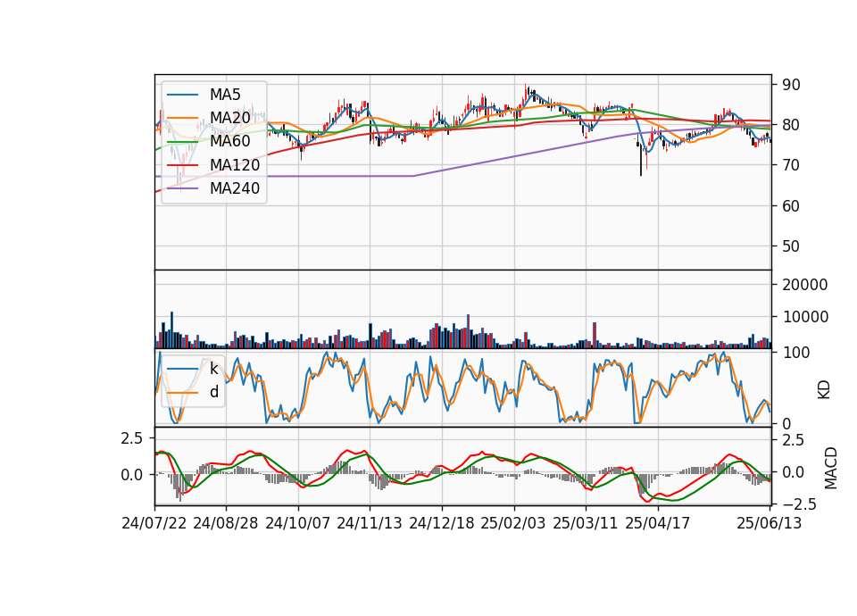Image resolution: width=857 pixels, height=616 pixels.
Task: Click the price axis label 80
Action: coord(791,125)
